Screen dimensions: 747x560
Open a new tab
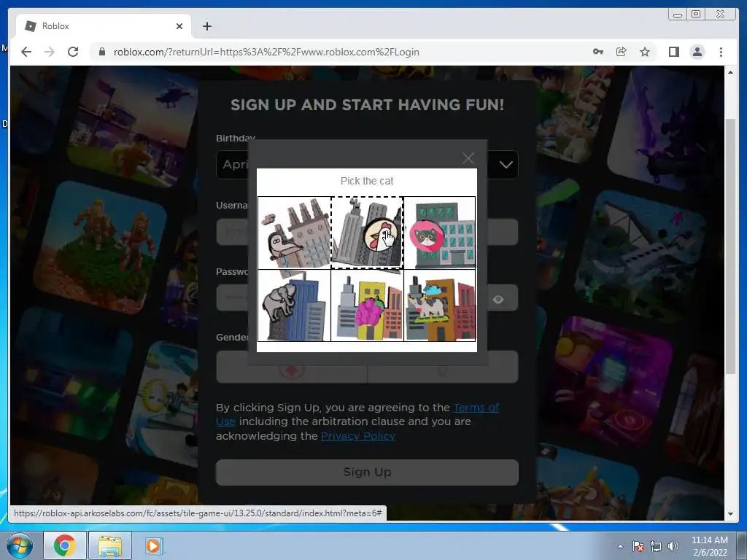pyautogui.click(x=206, y=26)
